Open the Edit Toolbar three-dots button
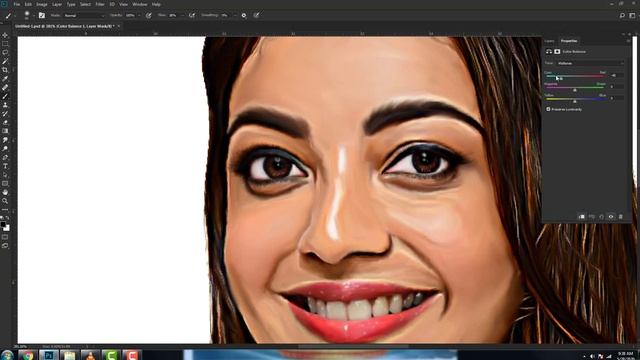The image size is (640, 360). pyautogui.click(x=5, y=210)
